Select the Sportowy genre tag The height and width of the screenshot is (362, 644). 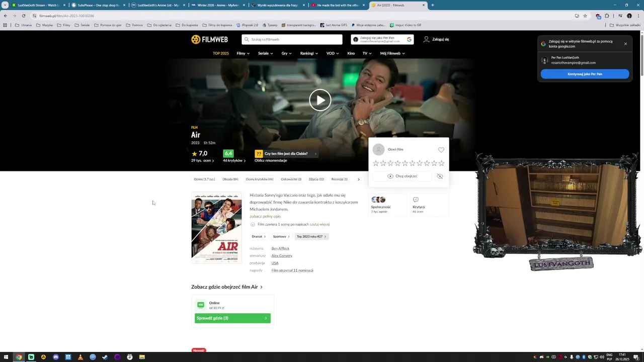point(281,236)
